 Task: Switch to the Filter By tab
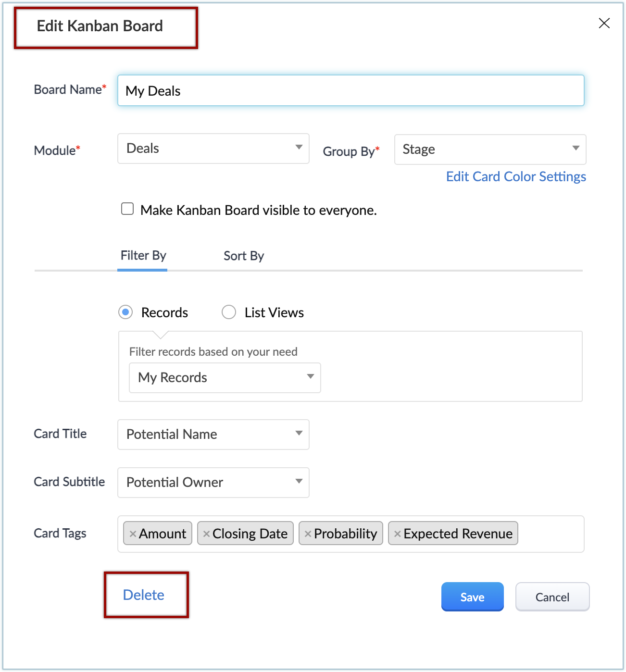143,256
